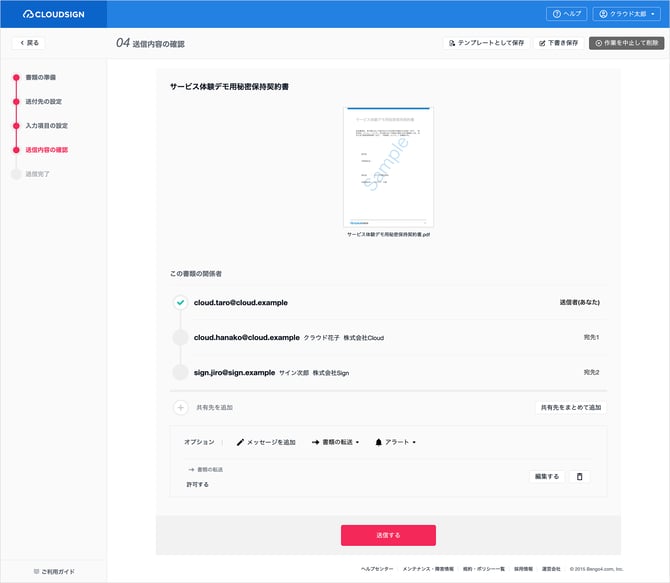
Task: Expand the アラート dropdown
Action: click(395, 442)
